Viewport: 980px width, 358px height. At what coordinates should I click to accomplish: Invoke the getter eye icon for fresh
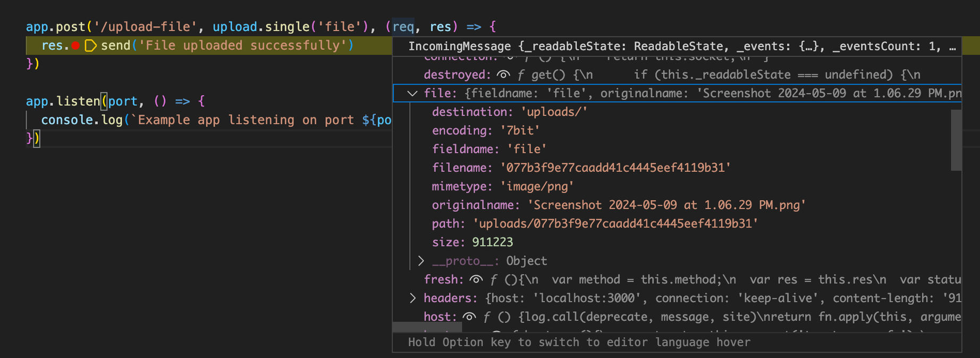pyautogui.click(x=476, y=279)
